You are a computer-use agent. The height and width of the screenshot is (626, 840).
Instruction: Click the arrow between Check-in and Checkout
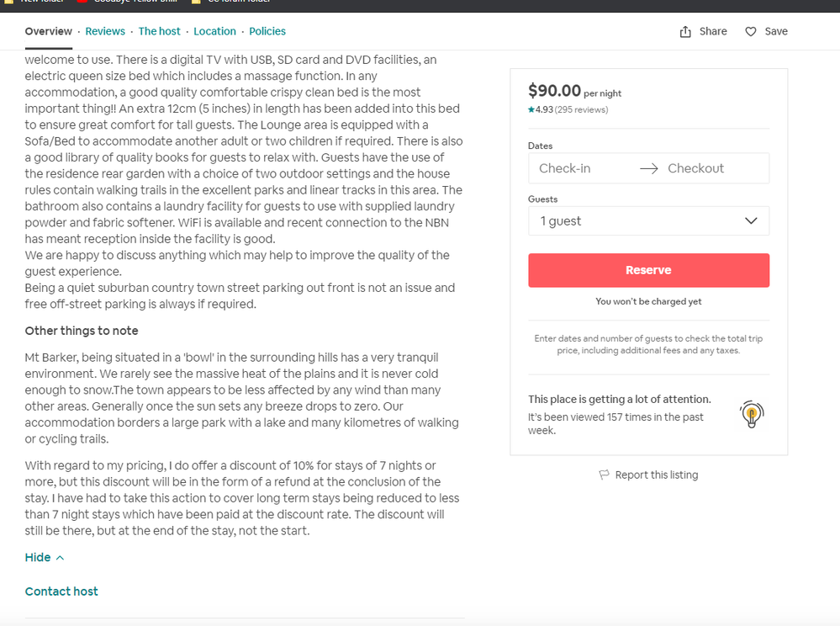648,168
